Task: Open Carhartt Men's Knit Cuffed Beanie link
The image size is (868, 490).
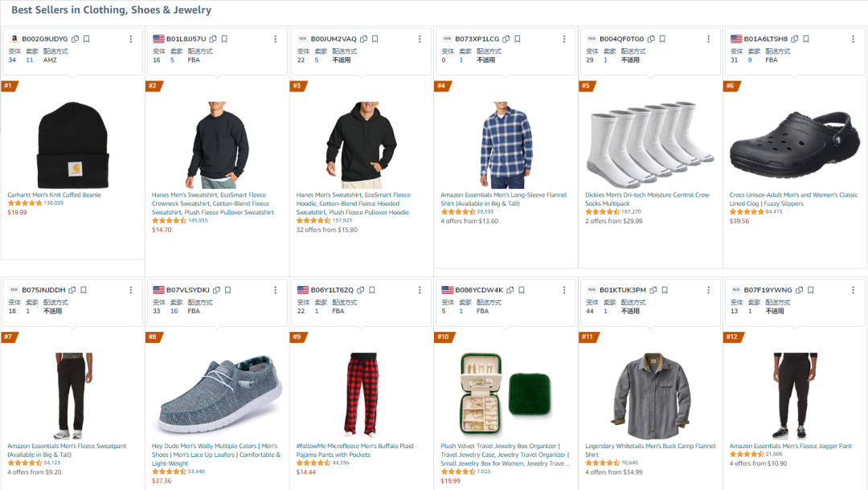Action: (x=55, y=194)
